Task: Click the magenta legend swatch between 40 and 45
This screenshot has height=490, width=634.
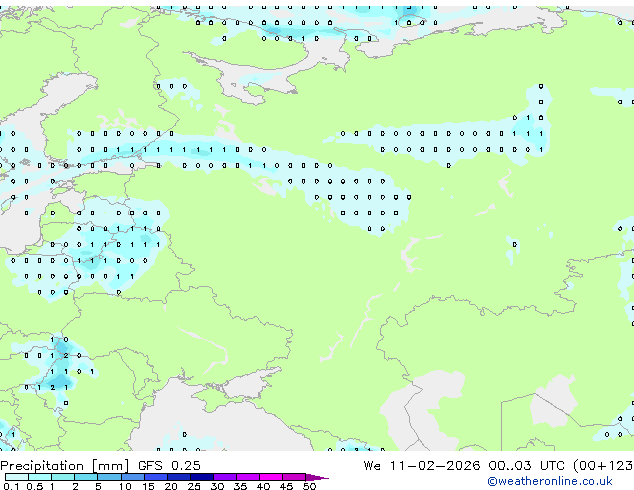Action: [271, 477]
